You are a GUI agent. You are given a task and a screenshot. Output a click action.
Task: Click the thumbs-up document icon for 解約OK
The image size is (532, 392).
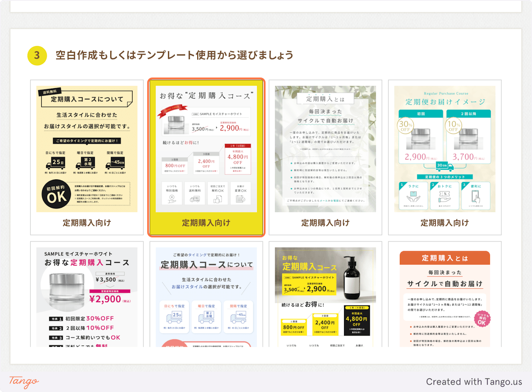pyautogui.click(x=218, y=199)
